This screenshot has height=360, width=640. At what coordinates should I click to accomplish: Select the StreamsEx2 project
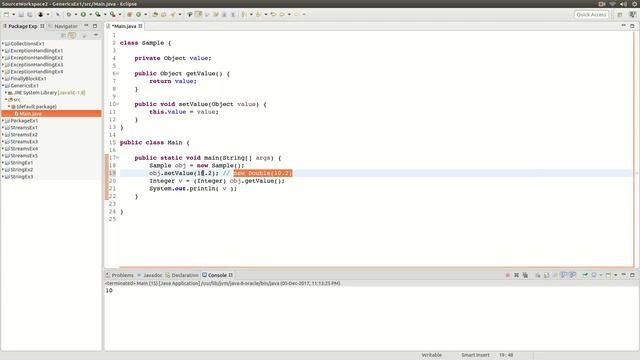tap(24, 135)
